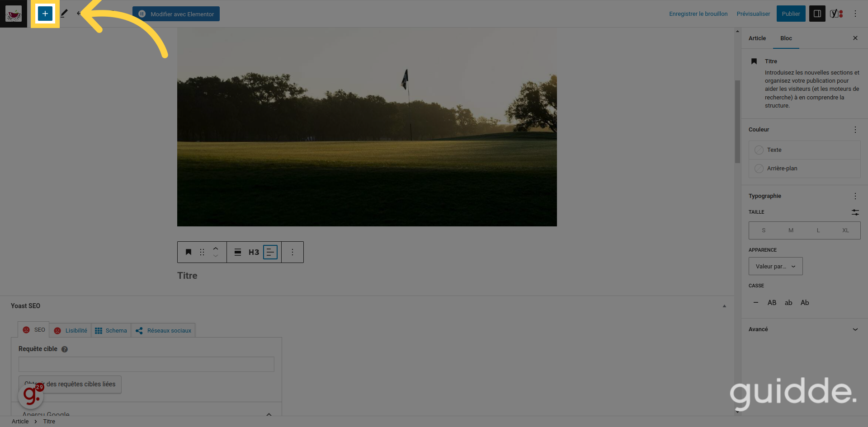Open Prévisualiser preview option
Screen dimensions: 868x427
click(753, 14)
